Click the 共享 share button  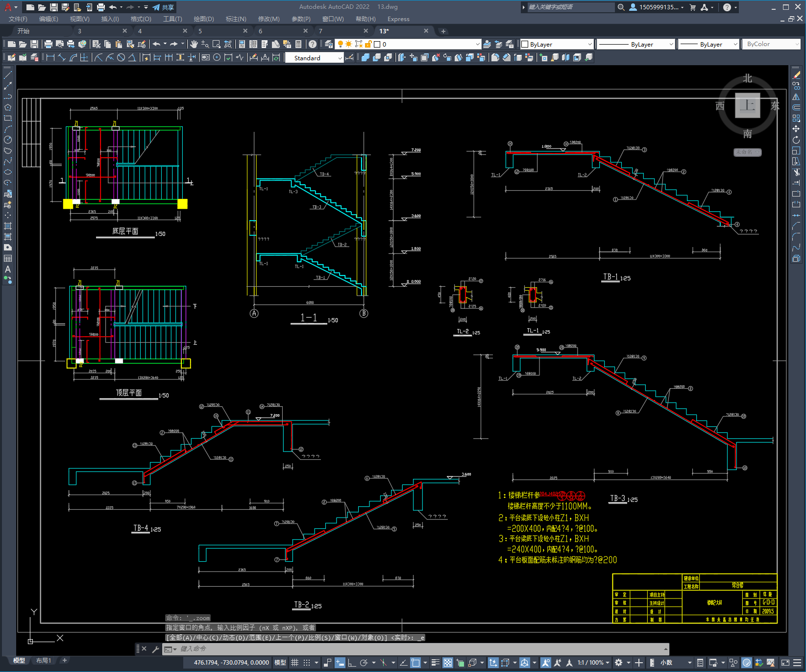tap(164, 7)
